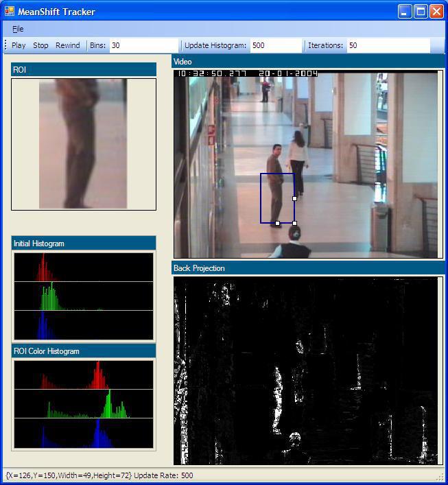
Task: Click the status bar ROI coordinates text
Action: (x=69, y=475)
